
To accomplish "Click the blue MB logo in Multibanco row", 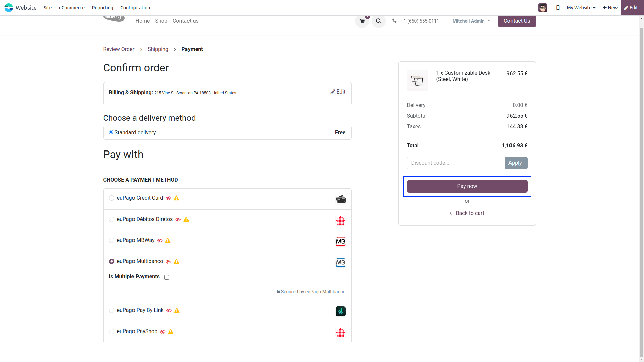I will [x=341, y=263].
